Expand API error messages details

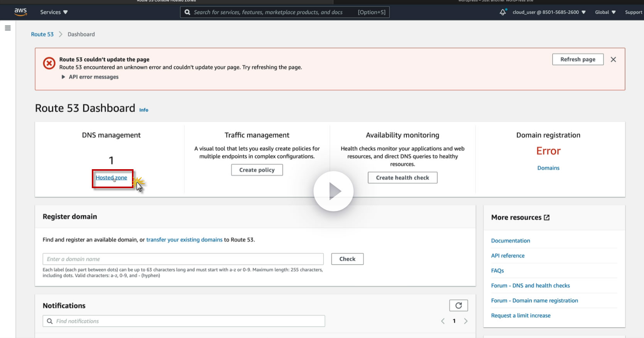pyautogui.click(x=90, y=77)
